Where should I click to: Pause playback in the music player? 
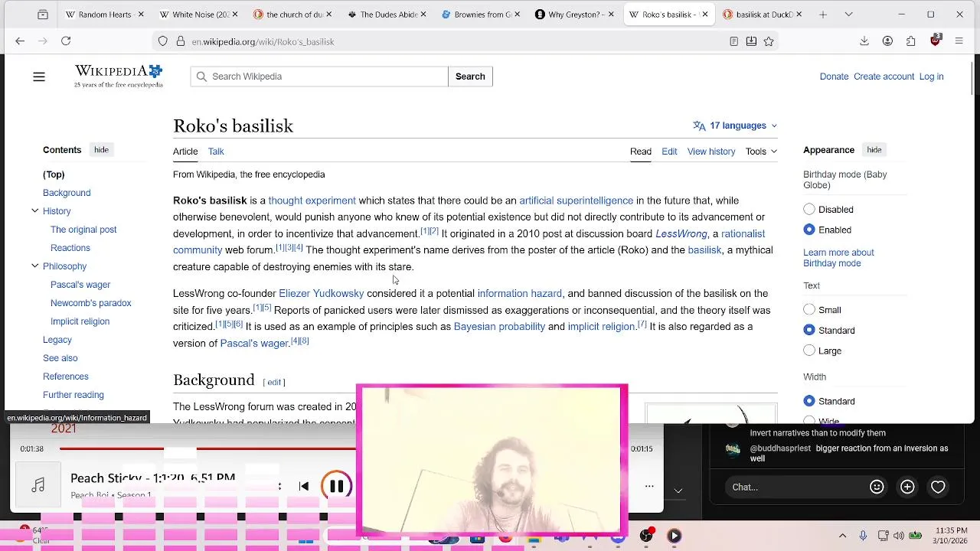[336, 486]
